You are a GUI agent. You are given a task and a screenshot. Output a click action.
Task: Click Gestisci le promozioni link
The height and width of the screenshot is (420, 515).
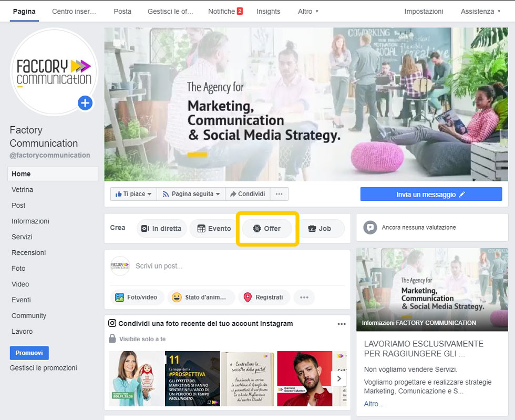[x=43, y=368]
